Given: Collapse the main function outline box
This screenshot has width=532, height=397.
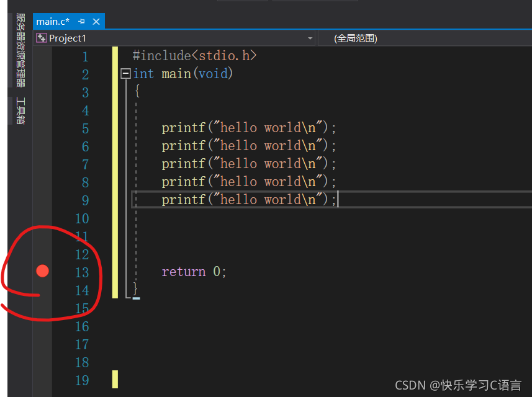Looking at the screenshot, I should [x=125, y=74].
